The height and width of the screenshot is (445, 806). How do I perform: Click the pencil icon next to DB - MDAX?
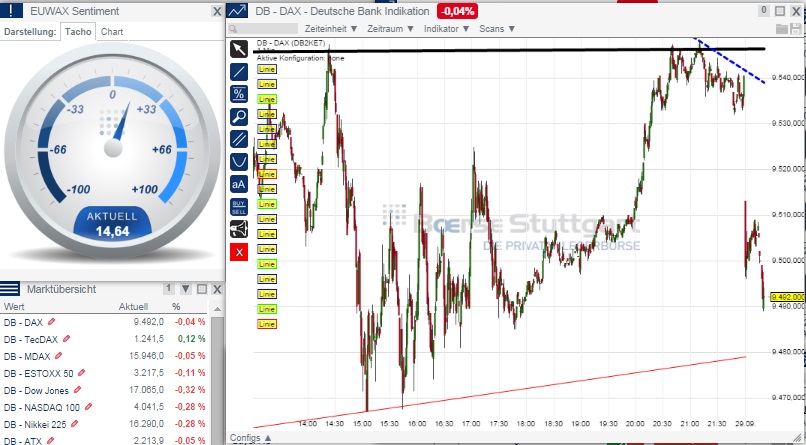click(58, 356)
